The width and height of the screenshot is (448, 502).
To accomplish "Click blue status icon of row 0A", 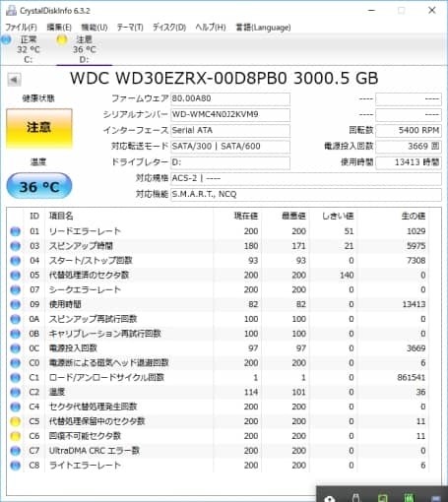I will point(15,319).
